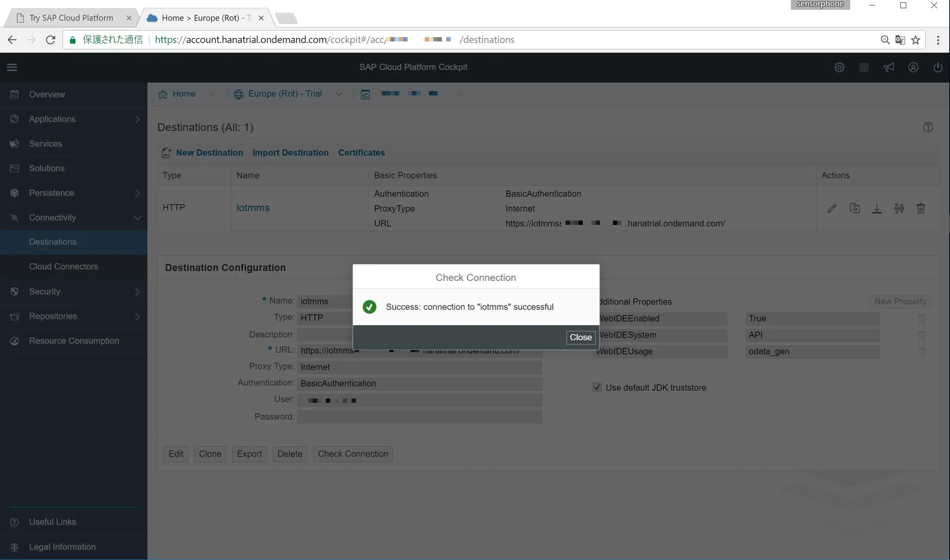Open the user profile icon
The height and width of the screenshot is (560, 950).
pyautogui.click(x=913, y=67)
